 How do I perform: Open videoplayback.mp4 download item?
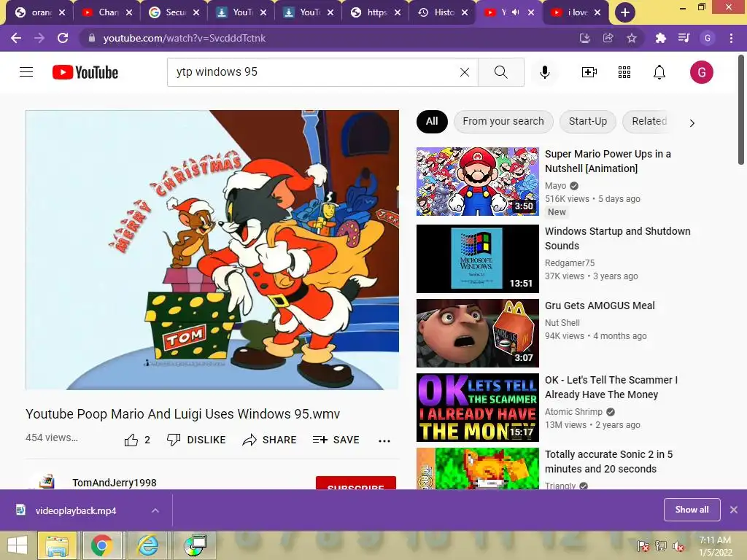coord(75,510)
